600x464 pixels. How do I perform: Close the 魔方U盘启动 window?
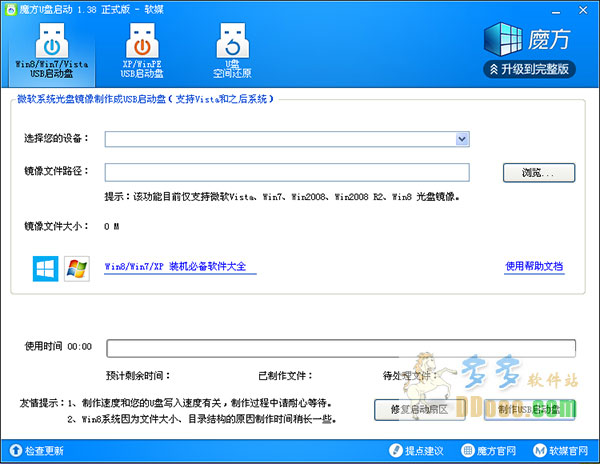pos(583,10)
